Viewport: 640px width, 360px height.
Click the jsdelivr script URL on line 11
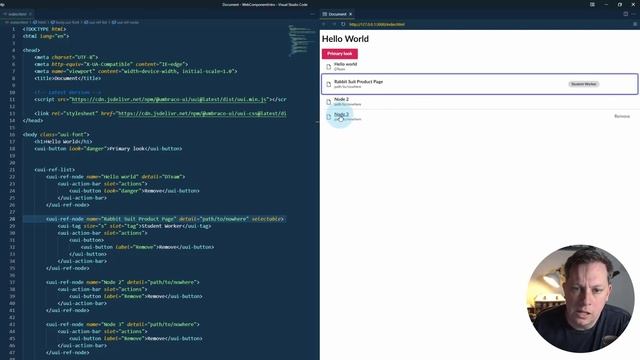tap(170, 99)
